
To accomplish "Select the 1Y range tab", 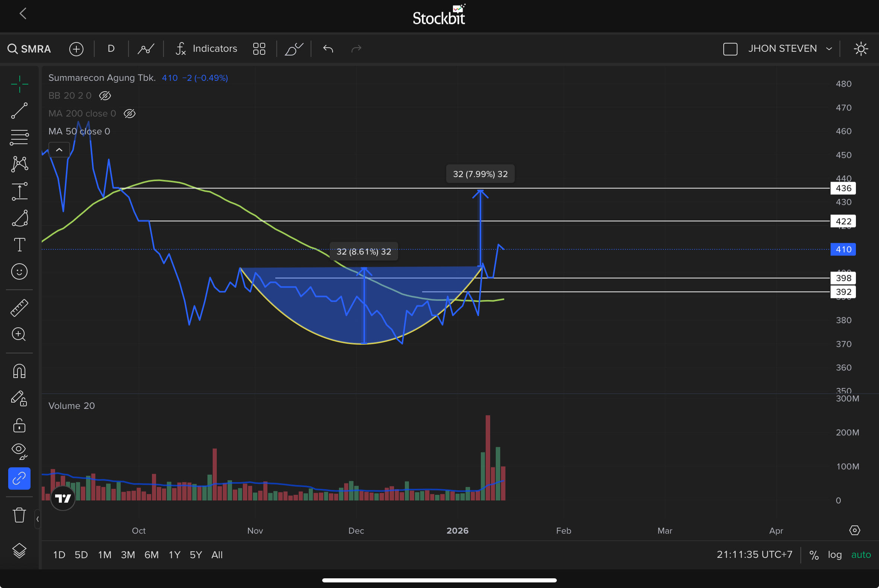I will (174, 554).
